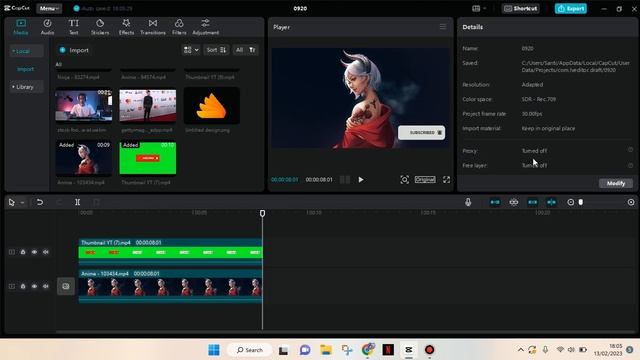Click the Free layer info icon
This screenshot has height=360, width=640.
[x=630, y=165]
